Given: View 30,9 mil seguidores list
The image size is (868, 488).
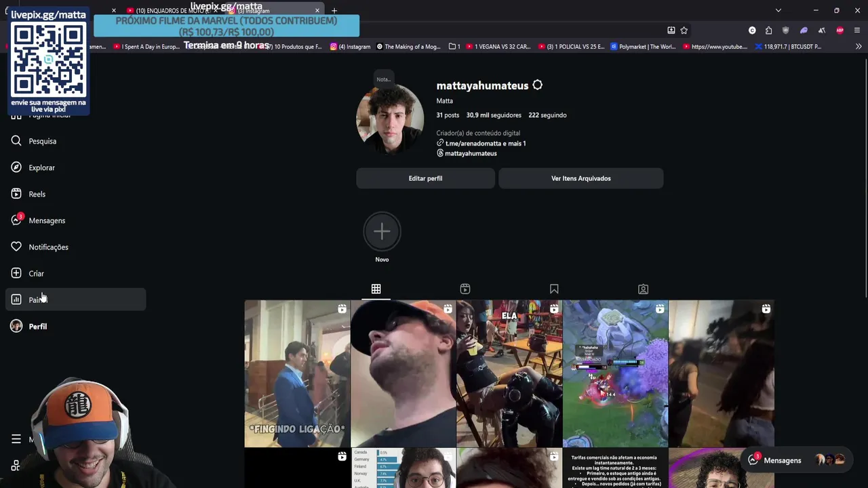Looking at the screenshot, I should pos(494,115).
